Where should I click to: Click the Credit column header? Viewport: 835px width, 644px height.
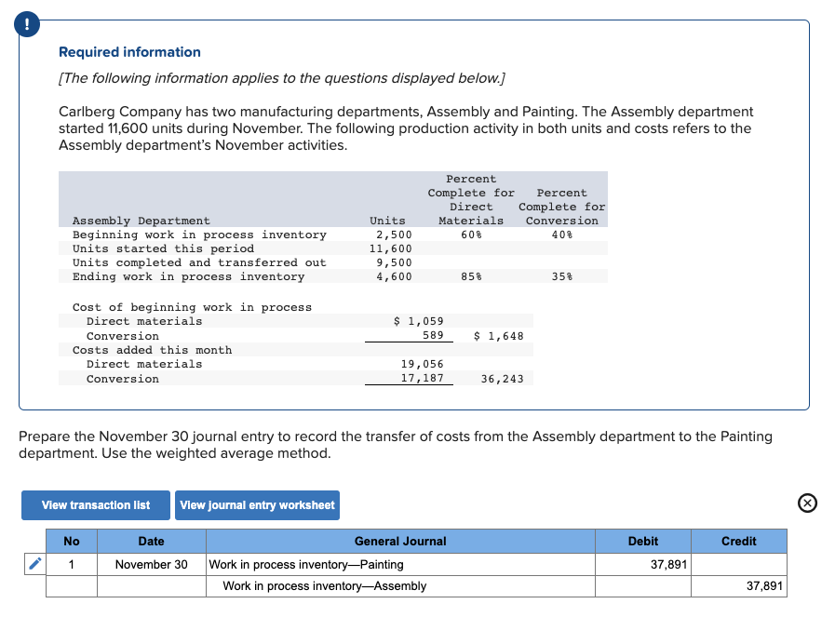click(x=738, y=541)
